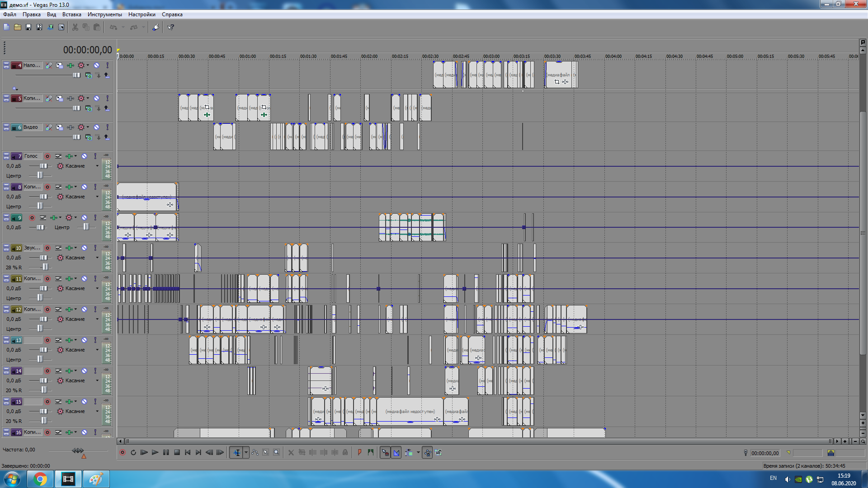Insert a marker with the orange flag icon
Screen dimensions: 868x488
coord(359,452)
